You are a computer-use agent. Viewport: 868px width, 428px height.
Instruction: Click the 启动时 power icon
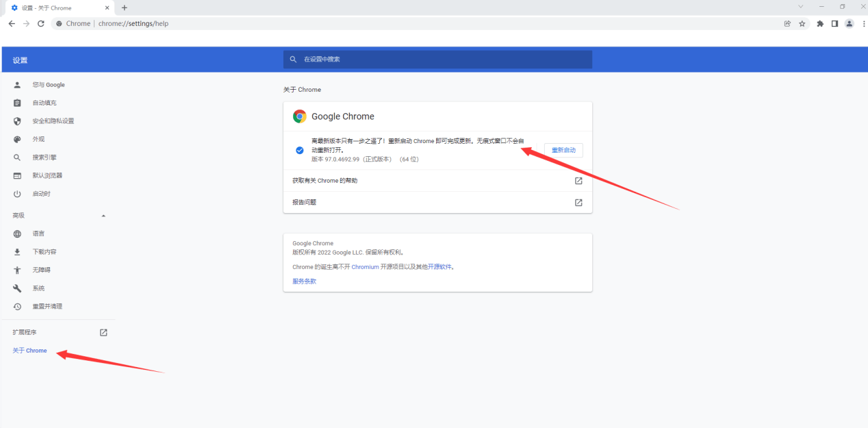pyautogui.click(x=18, y=194)
